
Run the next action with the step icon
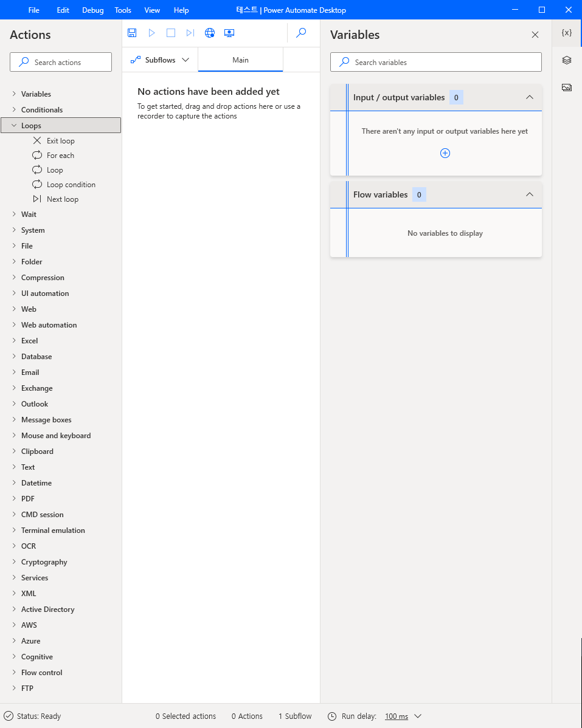click(x=190, y=33)
